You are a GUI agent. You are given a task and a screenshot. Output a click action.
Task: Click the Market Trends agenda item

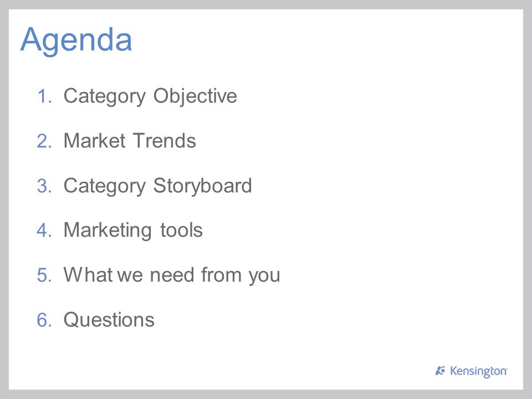pyautogui.click(x=130, y=141)
